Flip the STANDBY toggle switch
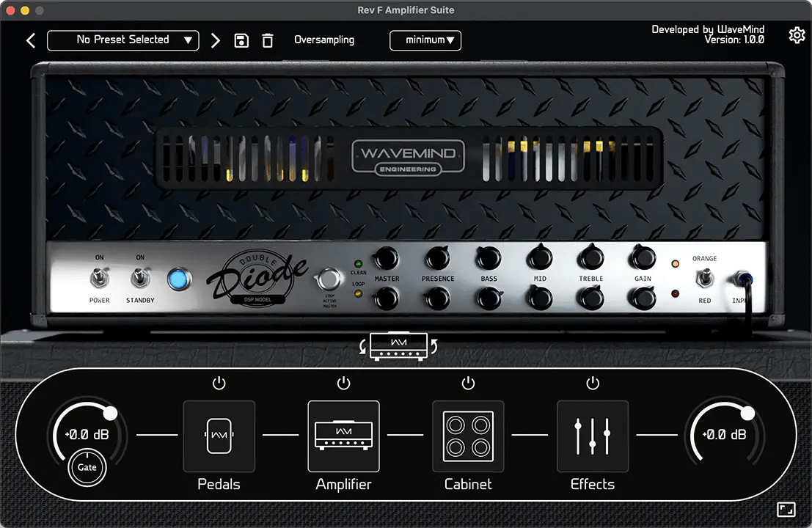Screen dimensions: 812x528 point(140,278)
